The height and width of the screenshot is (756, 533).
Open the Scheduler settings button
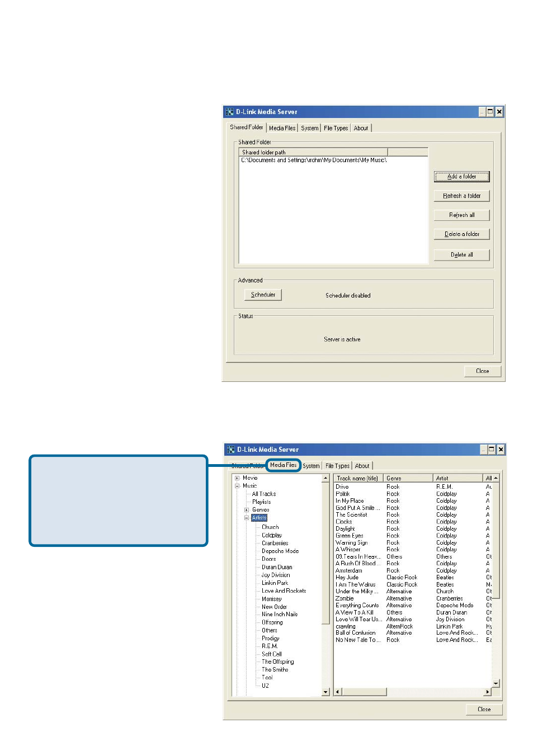pos(263,295)
